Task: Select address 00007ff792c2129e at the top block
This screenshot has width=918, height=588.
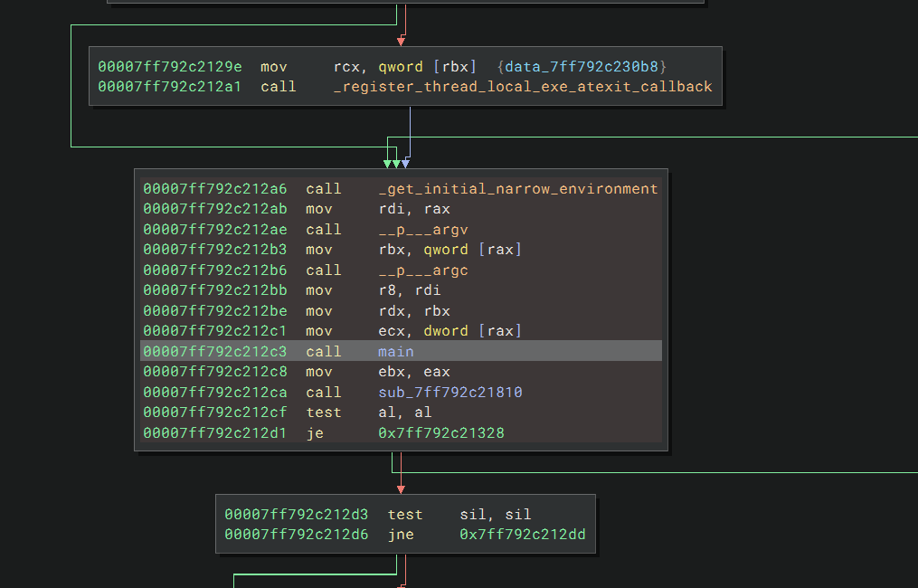Action: pos(169,67)
